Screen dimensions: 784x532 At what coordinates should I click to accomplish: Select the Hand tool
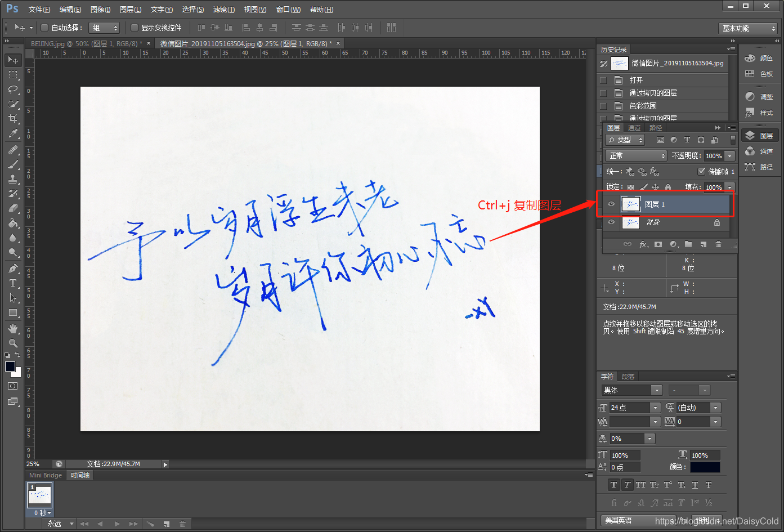coord(13,329)
